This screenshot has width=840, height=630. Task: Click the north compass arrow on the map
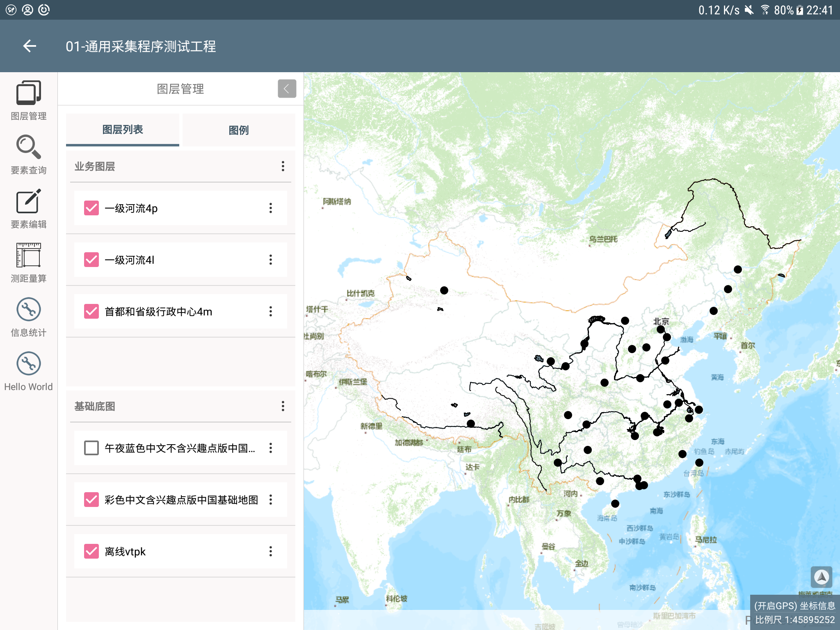pos(821,577)
